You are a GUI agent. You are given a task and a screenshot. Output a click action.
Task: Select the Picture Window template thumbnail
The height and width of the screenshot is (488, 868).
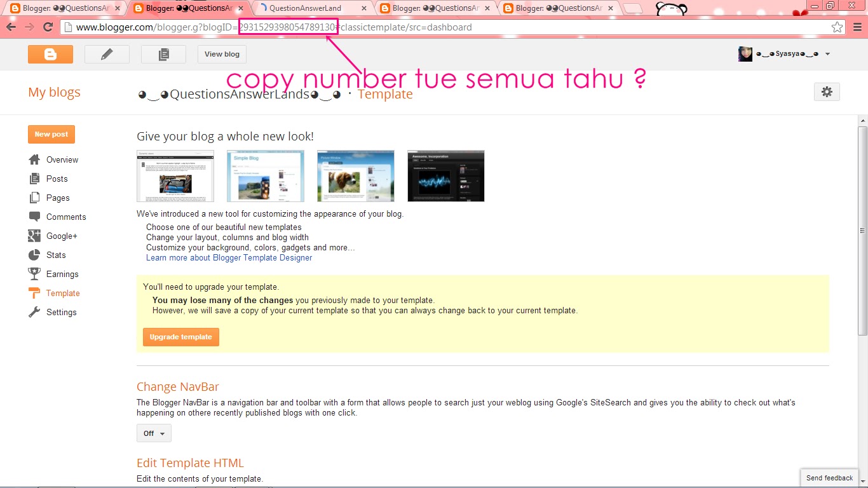tap(356, 176)
